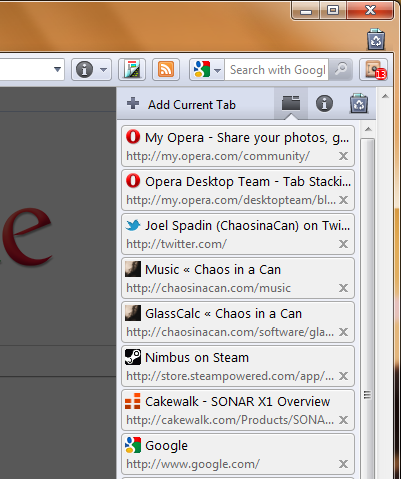Click the recycle bin icon below window controls
This screenshot has height=479, width=401.
pyautogui.click(x=376, y=39)
